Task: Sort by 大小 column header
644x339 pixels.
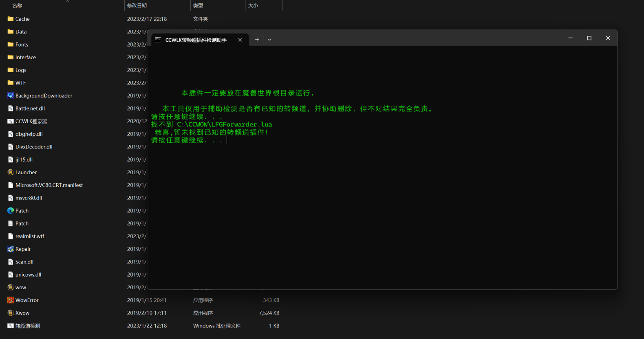Action: tap(253, 5)
